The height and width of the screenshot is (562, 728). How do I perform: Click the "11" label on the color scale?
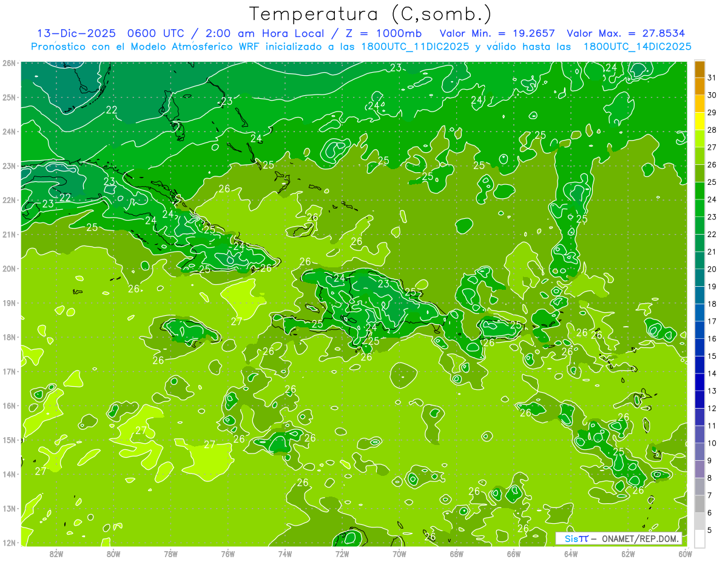pyautogui.click(x=712, y=426)
